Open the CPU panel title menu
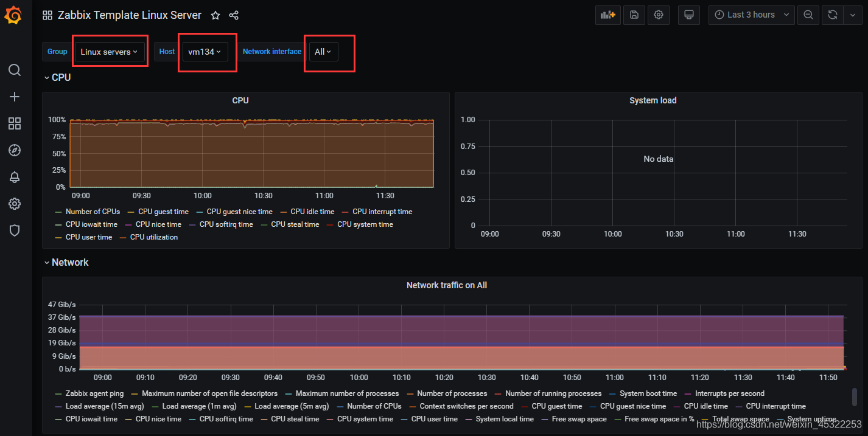This screenshot has height=436, width=868. [240, 100]
